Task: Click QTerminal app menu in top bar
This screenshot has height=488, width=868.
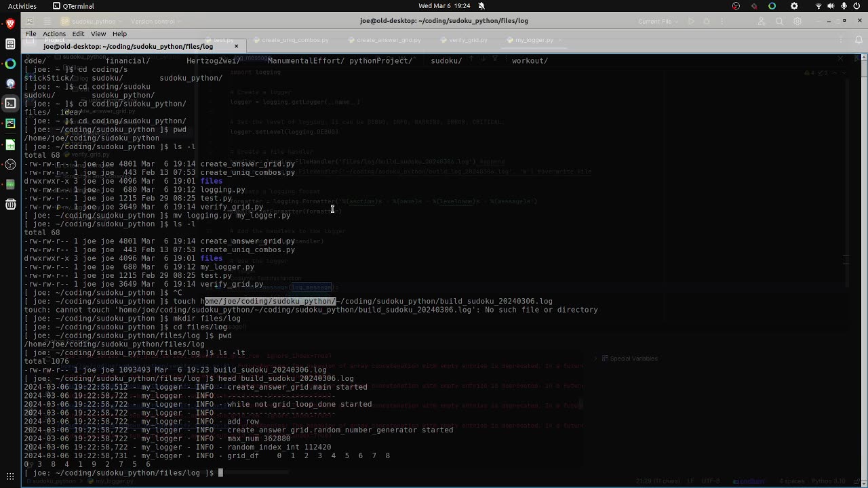Action: click(x=73, y=6)
